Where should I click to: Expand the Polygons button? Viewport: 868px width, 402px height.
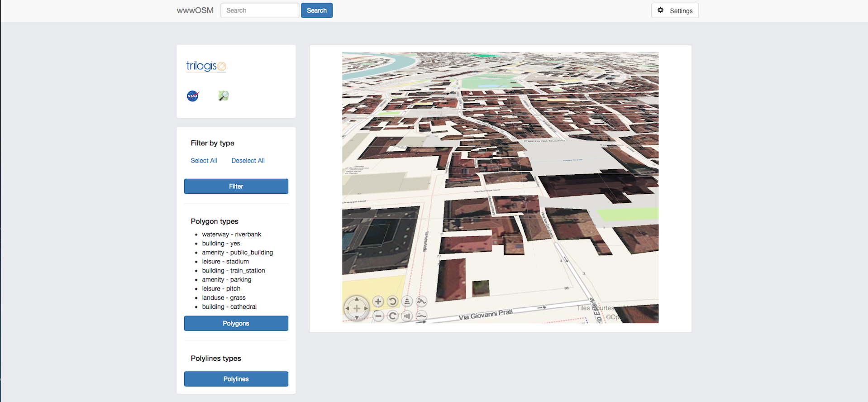(x=236, y=323)
